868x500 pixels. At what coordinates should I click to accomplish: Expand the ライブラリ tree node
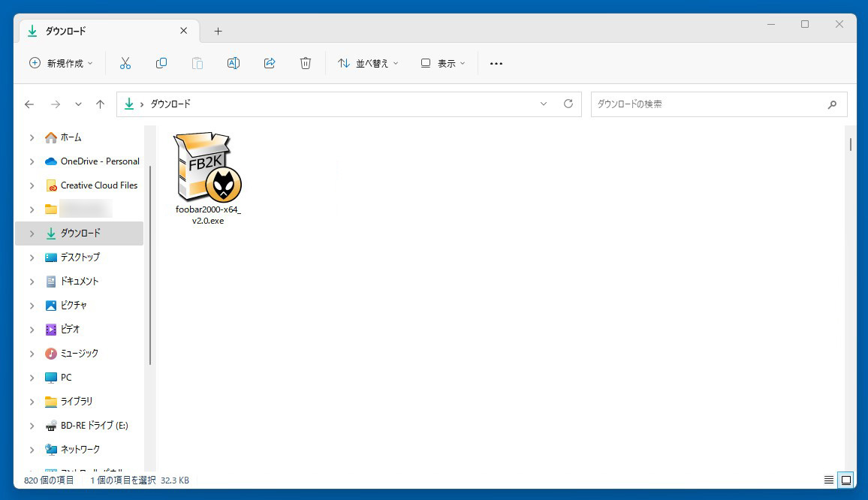[32, 402]
